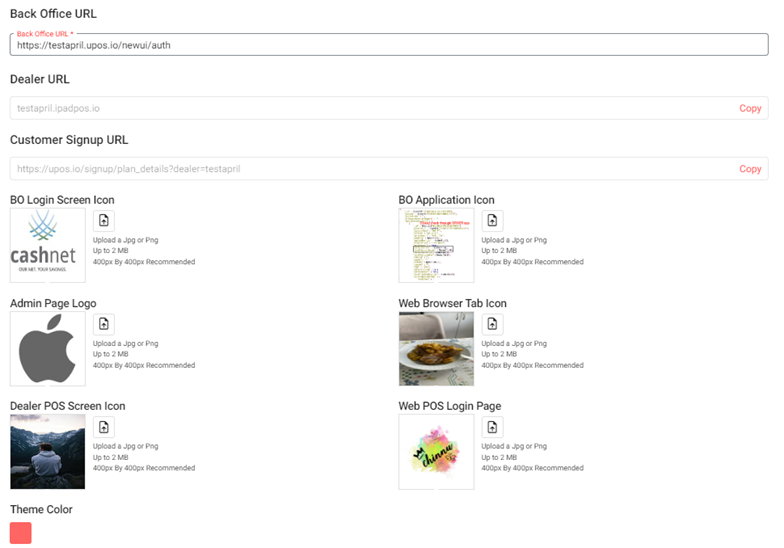
Task: Click upload icon for Dealer POS Screen Icon
Action: coord(104,427)
